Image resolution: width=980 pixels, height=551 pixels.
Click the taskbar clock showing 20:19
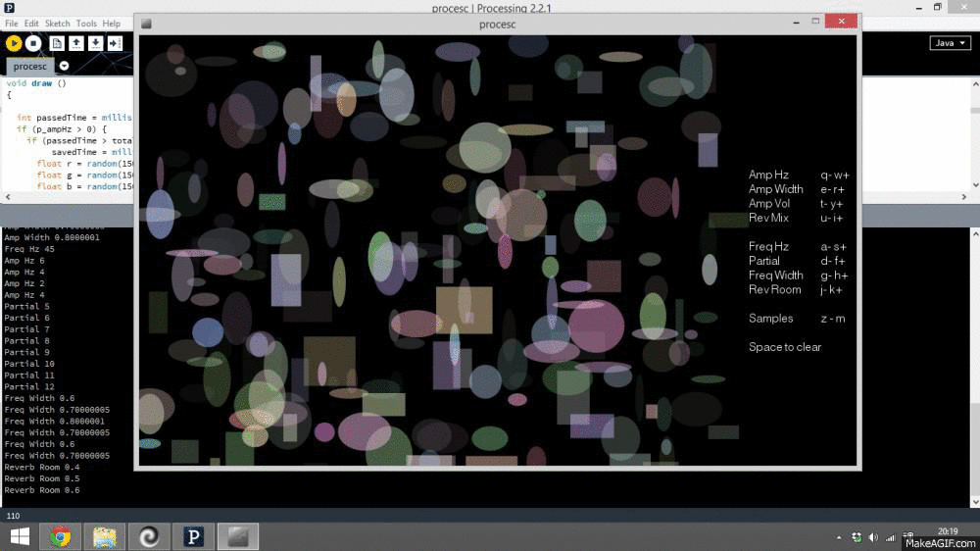click(x=948, y=530)
